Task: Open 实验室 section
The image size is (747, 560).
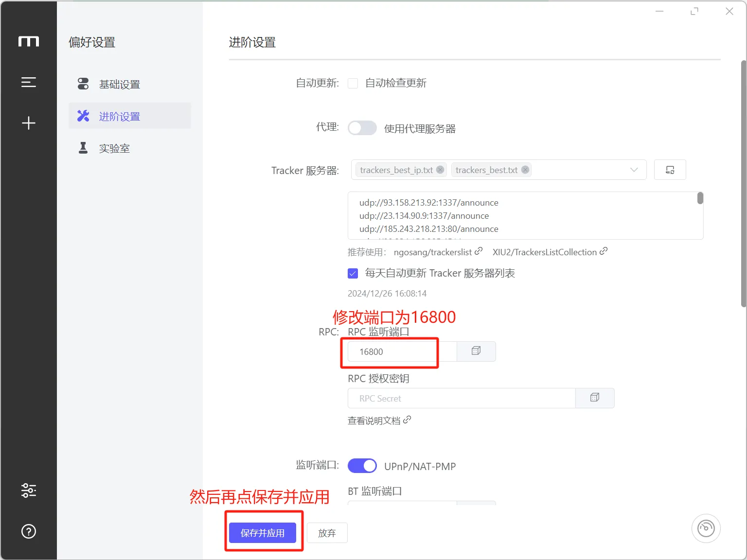Action: tap(130, 148)
